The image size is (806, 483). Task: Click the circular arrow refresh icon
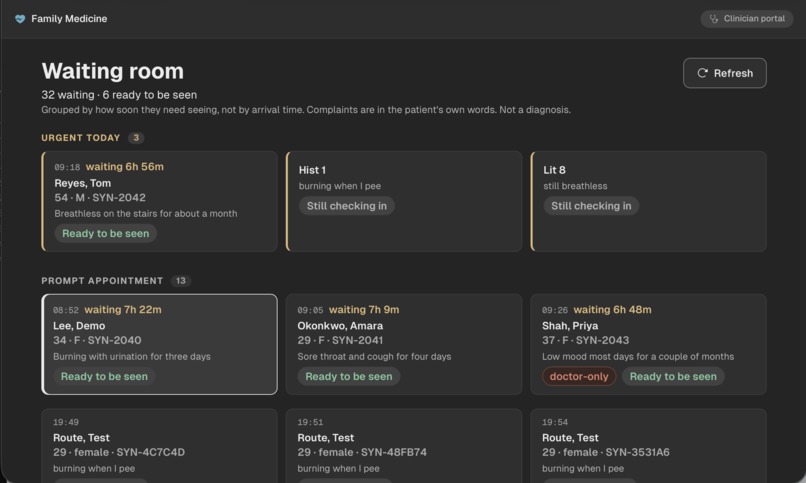click(x=702, y=73)
